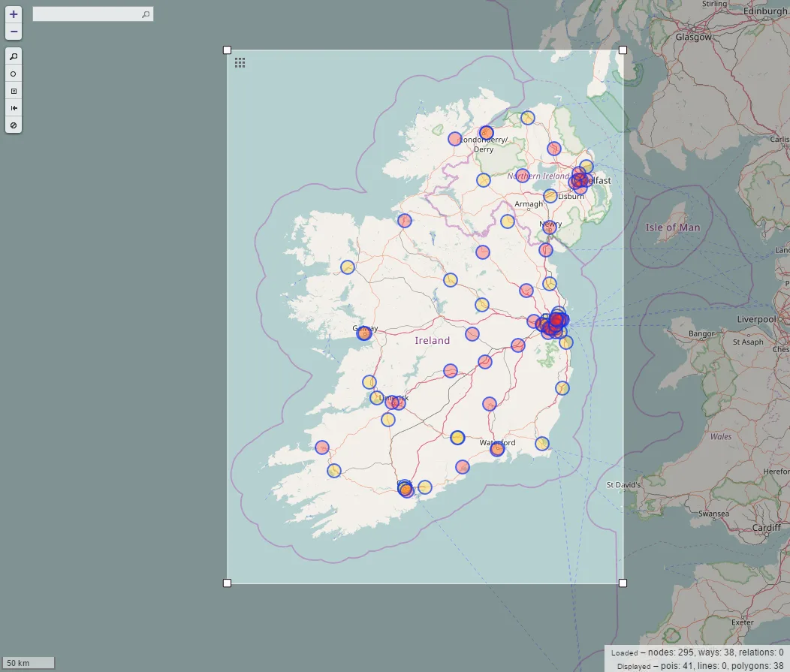Zoom in the map with plus button
Image resolution: width=790 pixels, height=672 pixels.
coord(14,14)
